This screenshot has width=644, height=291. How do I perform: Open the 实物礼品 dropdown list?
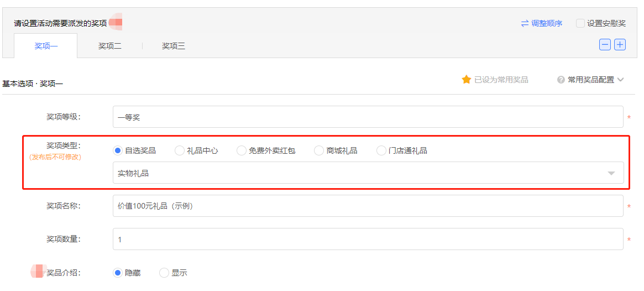(x=368, y=173)
